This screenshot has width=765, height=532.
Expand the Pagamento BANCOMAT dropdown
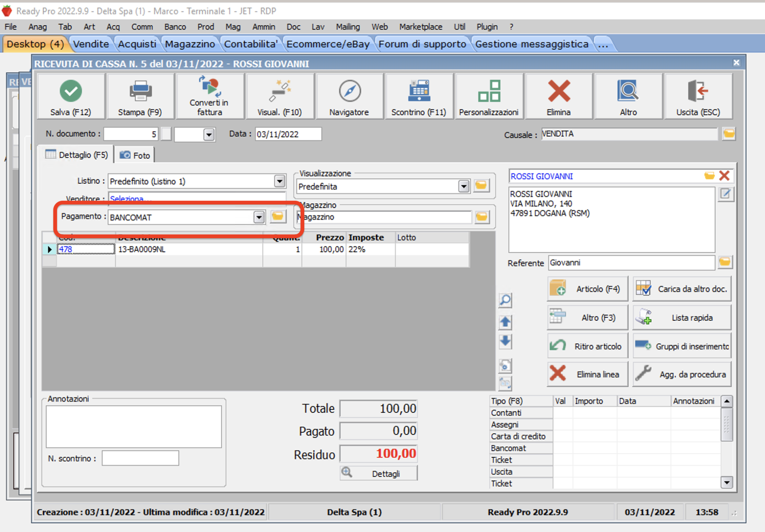point(259,217)
